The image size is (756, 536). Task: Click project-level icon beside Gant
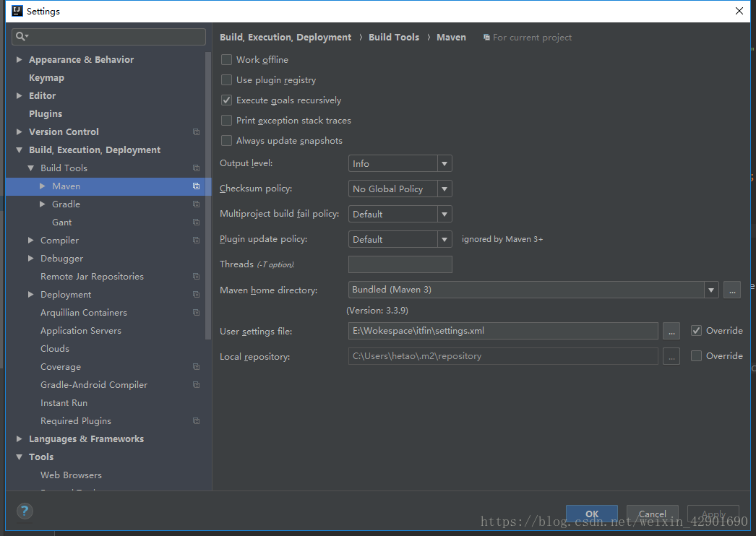pos(197,222)
